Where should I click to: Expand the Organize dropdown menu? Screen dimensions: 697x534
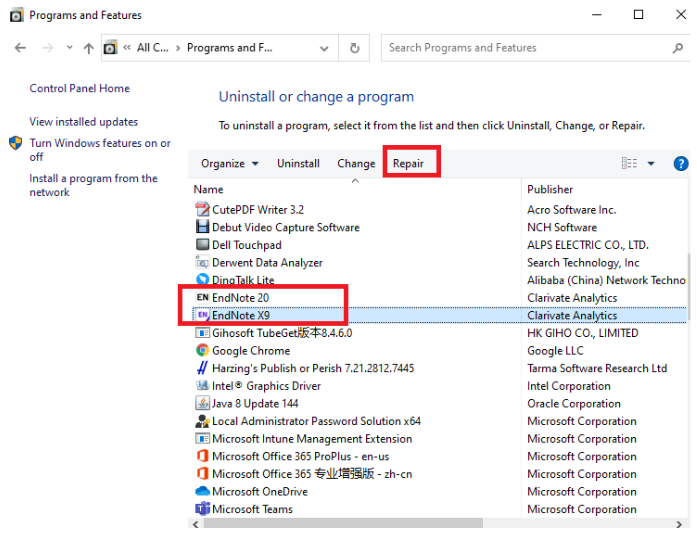point(229,164)
